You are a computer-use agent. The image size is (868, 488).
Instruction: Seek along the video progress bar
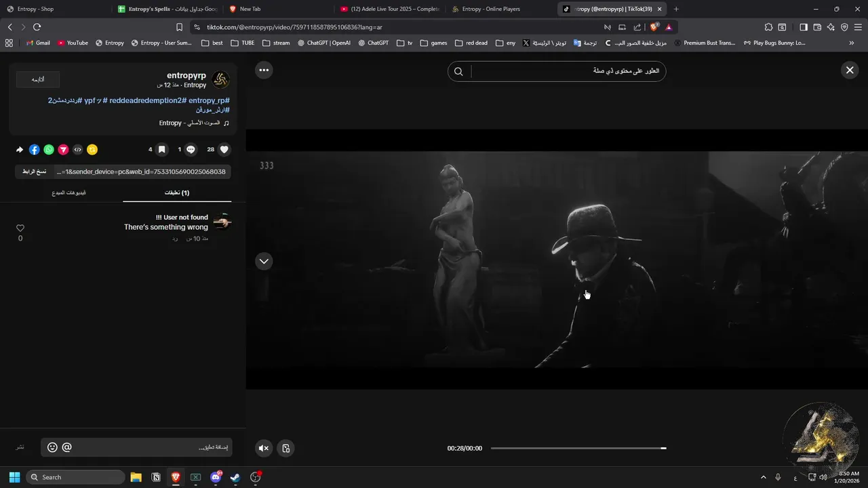[578, 448]
